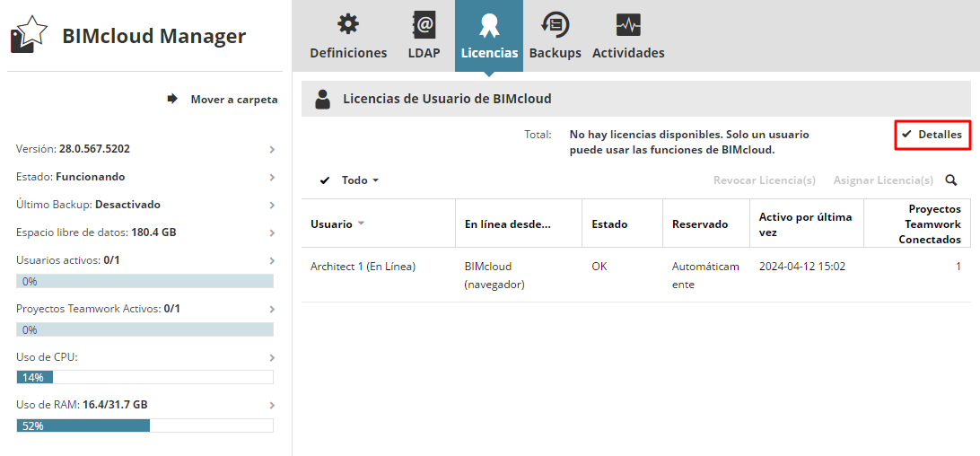This screenshot has height=456, width=980.
Task: Expand the Espacio libre de datos chevron
Action: (272, 232)
